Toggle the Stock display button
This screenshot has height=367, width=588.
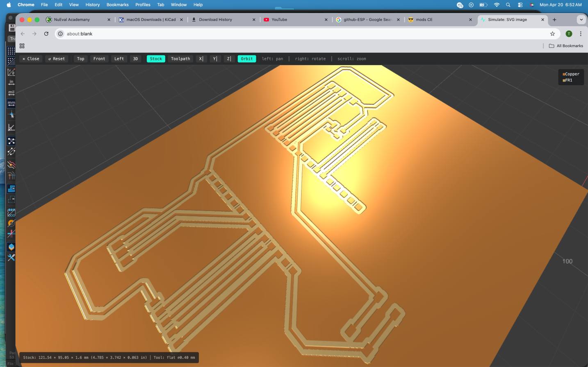point(156,59)
